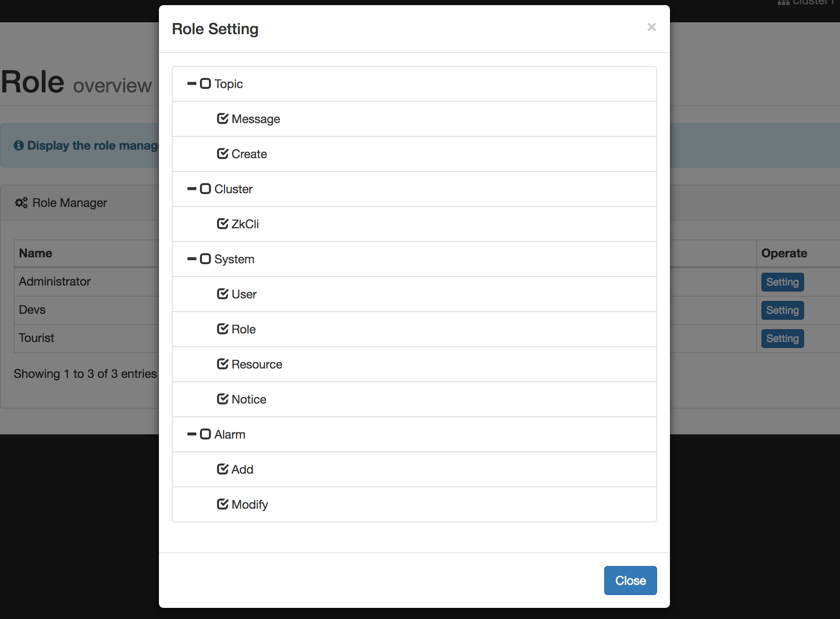Check the System parent checkbox
This screenshot has width=840, height=619.
206,259
